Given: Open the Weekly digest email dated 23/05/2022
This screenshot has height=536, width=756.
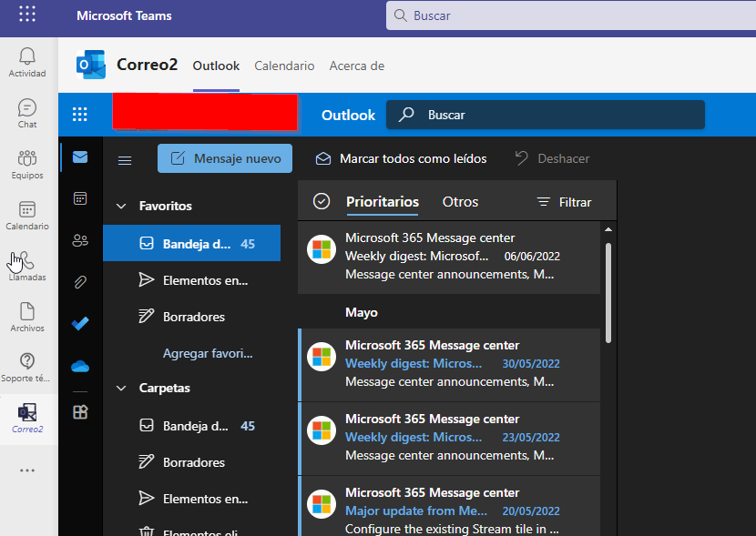Looking at the screenshot, I should pos(449,439).
